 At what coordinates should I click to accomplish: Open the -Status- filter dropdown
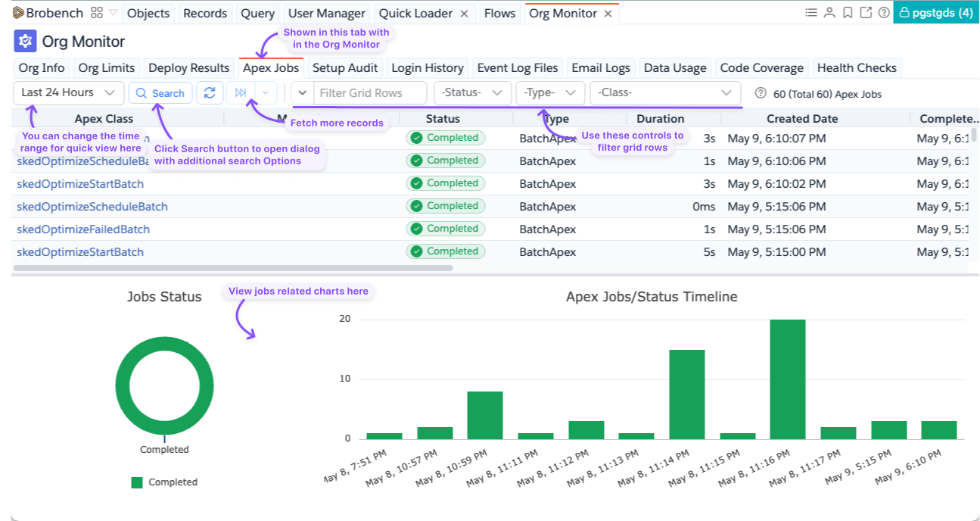tap(472, 93)
